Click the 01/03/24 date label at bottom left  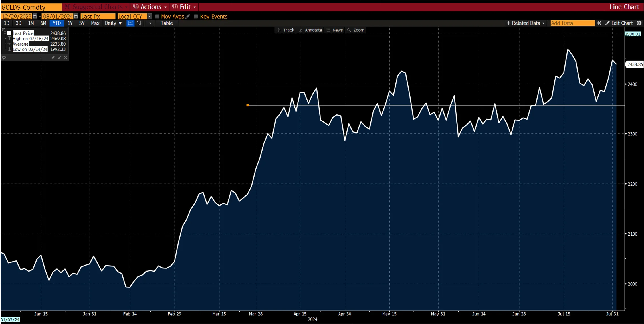coord(10,320)
